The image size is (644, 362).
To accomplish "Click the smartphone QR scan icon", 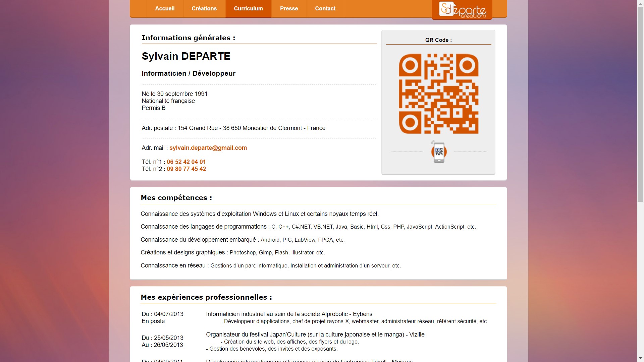I will pyautogui.click(x=438, y=152).
